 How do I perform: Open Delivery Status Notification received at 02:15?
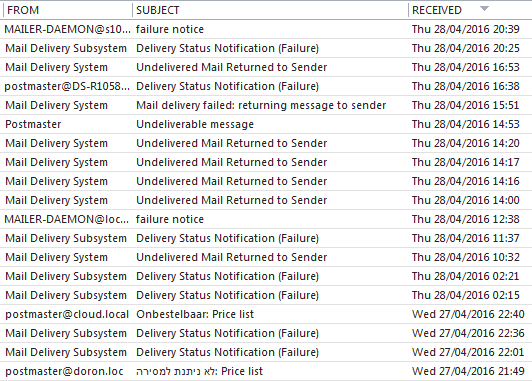[x=266, y=295]
